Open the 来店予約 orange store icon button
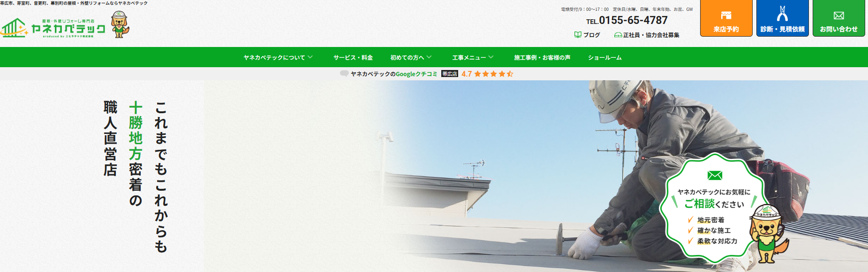 click(726, 18)
